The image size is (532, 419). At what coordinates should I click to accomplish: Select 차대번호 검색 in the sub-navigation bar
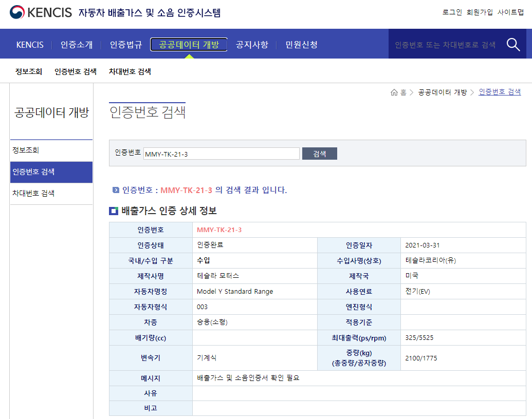130,71
